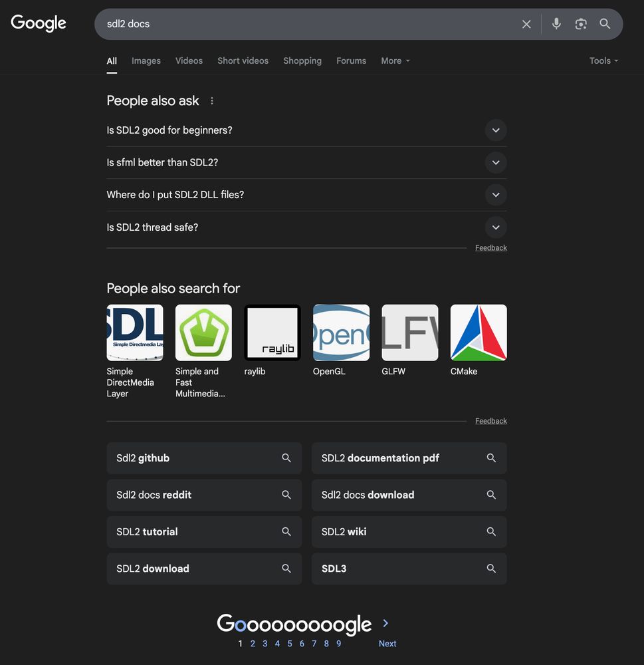
Task: Click Feedback link under People also ask
Action: [490, 247]
